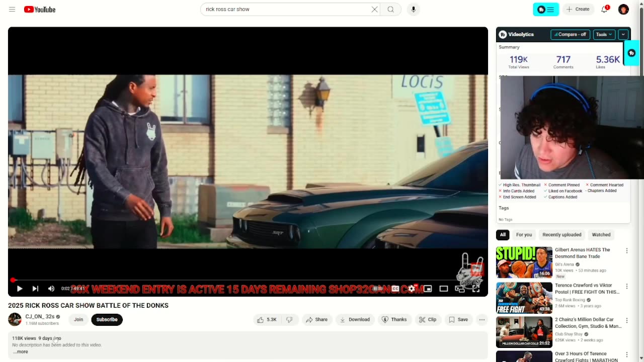644x362 pixels.
Task: Open options for Terence Crawford vs Postol
Action: 627,286
